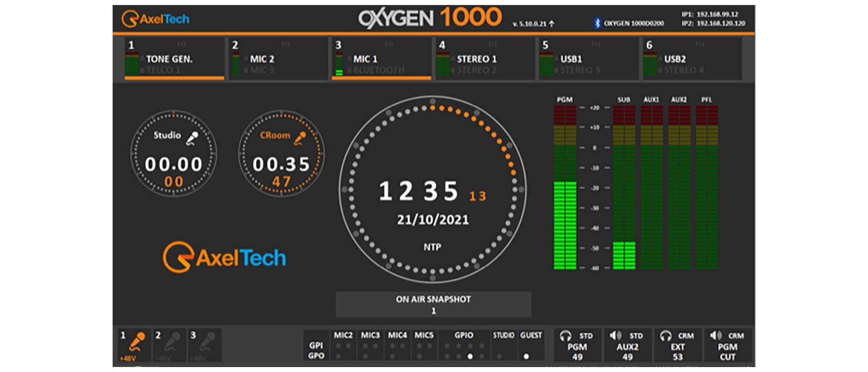The width and height of the screenshot is (868, 372).
Task: Open channel 5 USB1 source
Action: click(588, 59)
